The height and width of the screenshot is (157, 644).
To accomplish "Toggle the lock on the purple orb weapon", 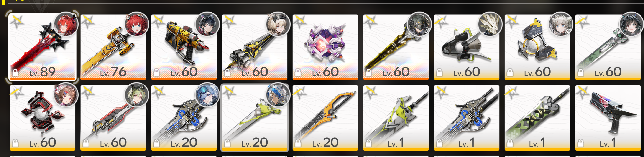I will 298,73.
